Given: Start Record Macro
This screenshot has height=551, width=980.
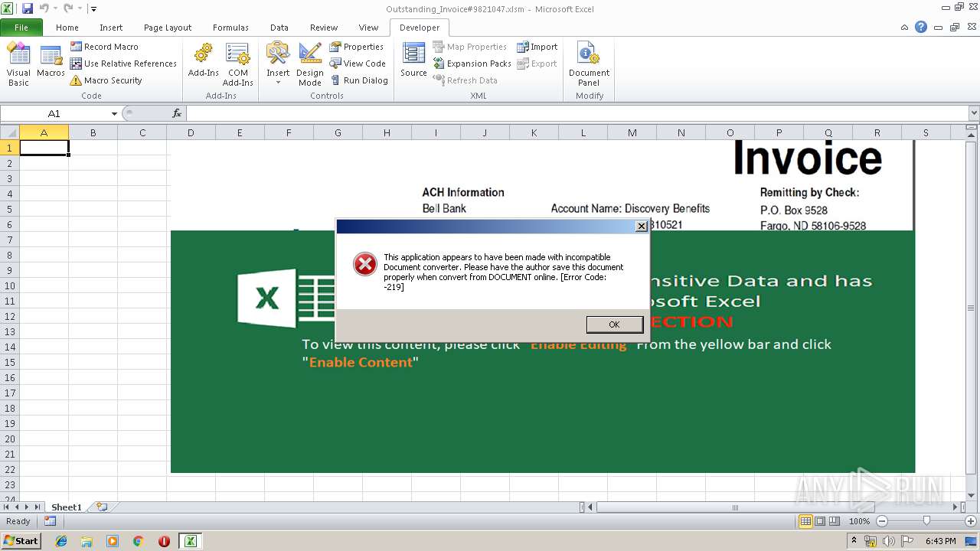Looking at the screenshot, I should coord(104,47).
